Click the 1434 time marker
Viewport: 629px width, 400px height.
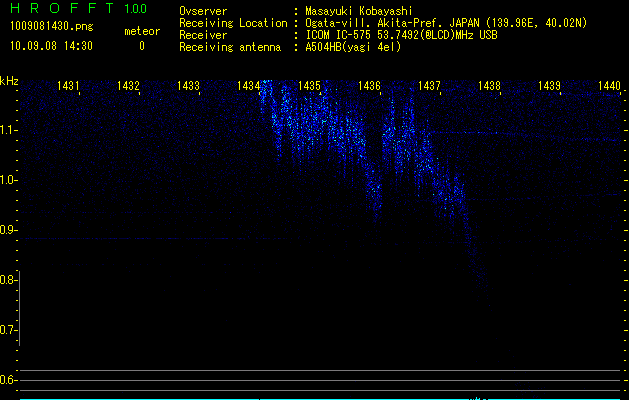(249, 87)
